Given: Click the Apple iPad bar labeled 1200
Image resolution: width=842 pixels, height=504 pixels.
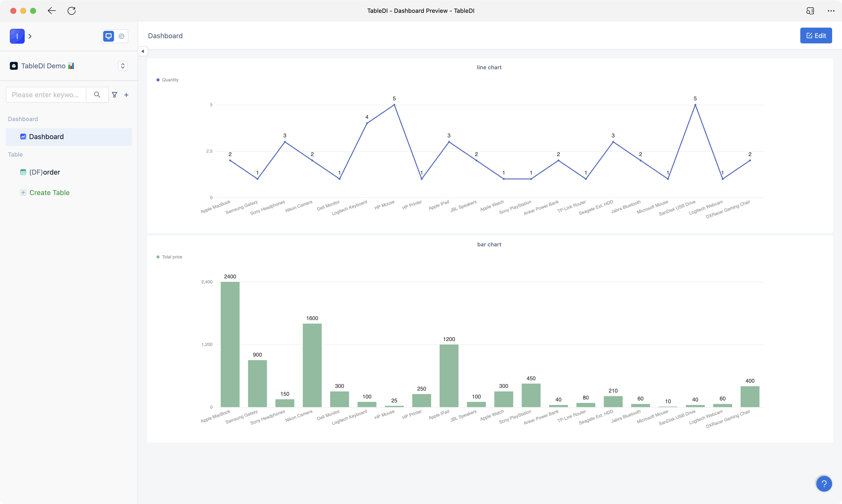Looking at the screenshot, I should 449,376.
